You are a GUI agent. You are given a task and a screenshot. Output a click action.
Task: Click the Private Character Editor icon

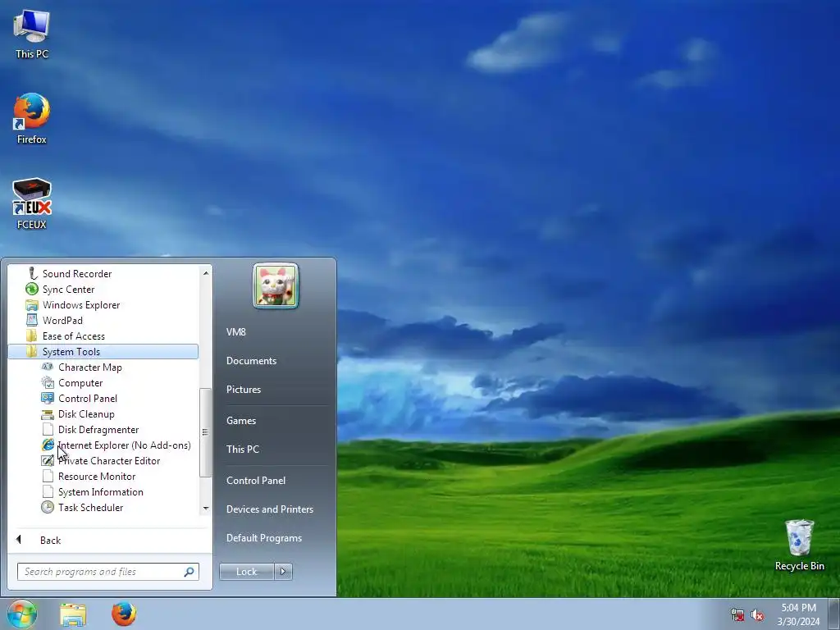48,461
